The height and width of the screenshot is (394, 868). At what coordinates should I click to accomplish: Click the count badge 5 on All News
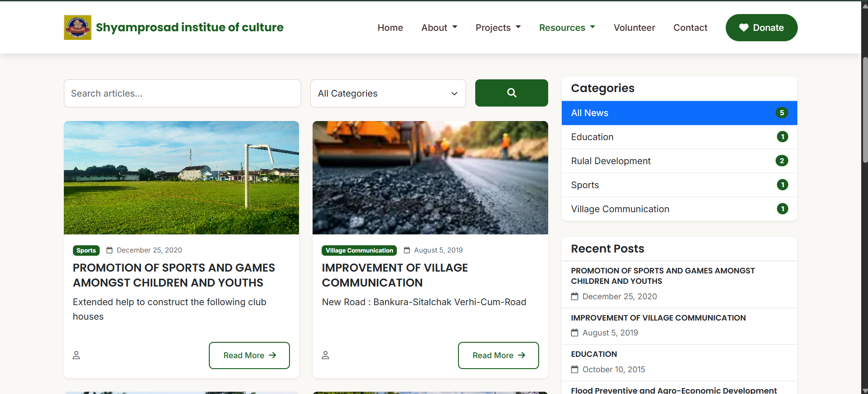pos(782,113)
